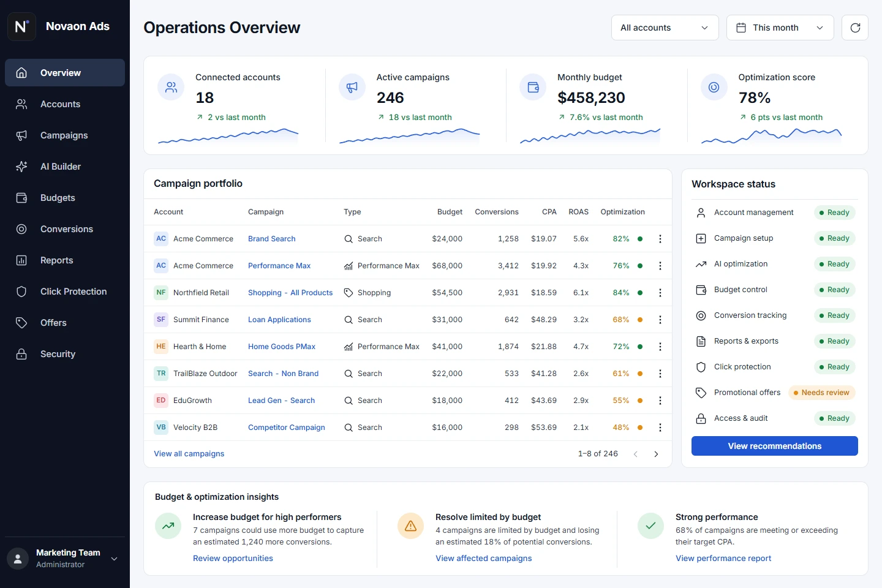The image size is (882, 588).
Task: Navigate to Campaigns in the sidebar
Action: [65, 135]
